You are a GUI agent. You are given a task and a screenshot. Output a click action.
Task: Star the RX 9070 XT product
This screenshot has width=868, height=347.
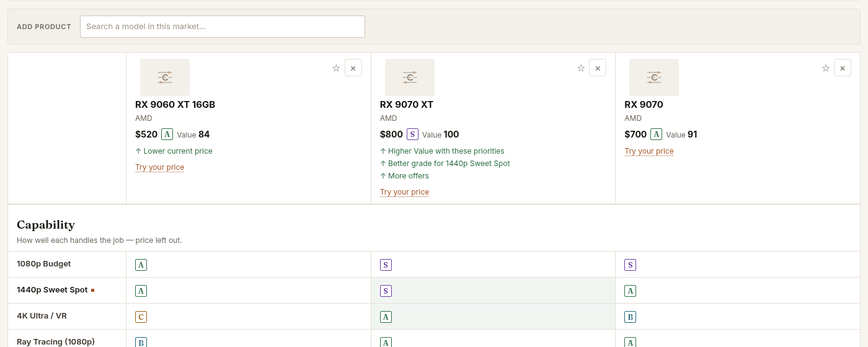click(581, 68)
